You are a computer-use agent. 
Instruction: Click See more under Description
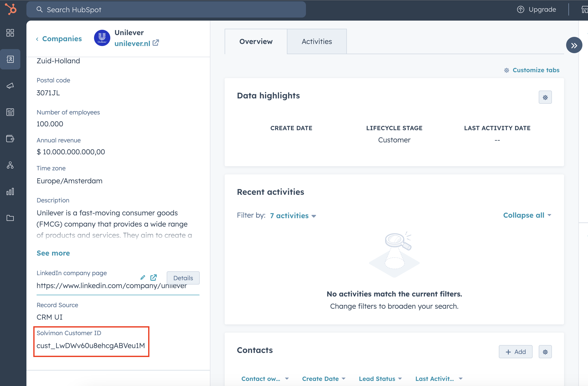click(53, 253)
